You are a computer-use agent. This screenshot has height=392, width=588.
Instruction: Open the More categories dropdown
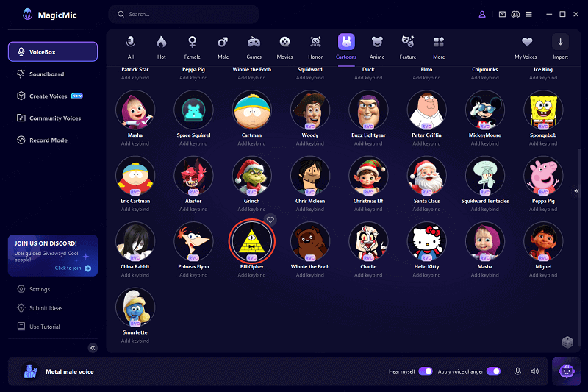point(439,46)
